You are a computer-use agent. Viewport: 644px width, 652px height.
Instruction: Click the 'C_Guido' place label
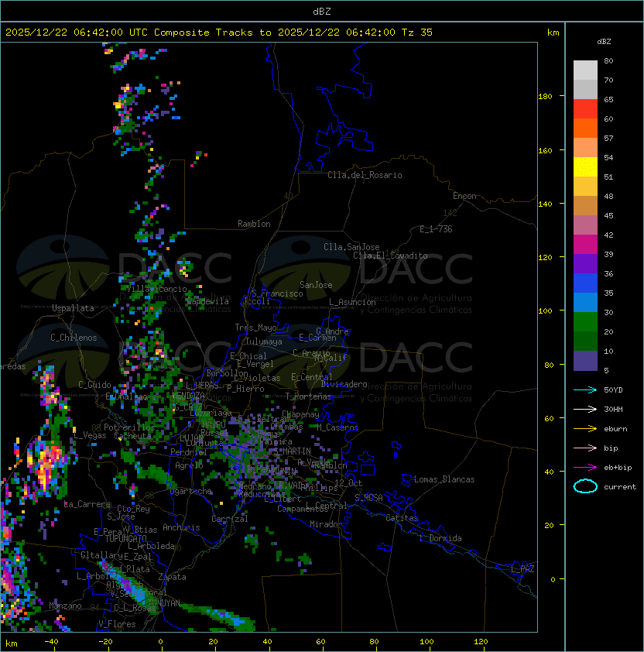pos(94,385)
